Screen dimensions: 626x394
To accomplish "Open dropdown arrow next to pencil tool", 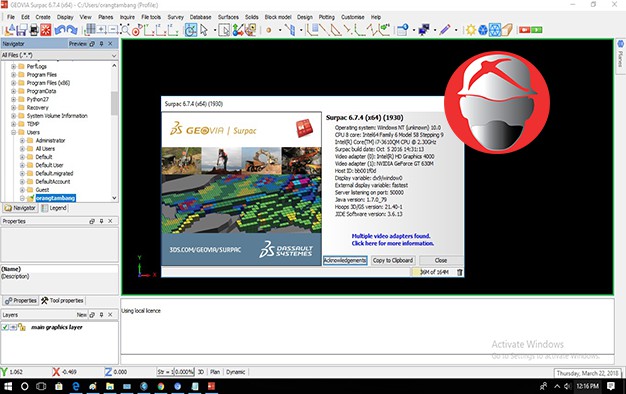I will (x=456, y=30).
